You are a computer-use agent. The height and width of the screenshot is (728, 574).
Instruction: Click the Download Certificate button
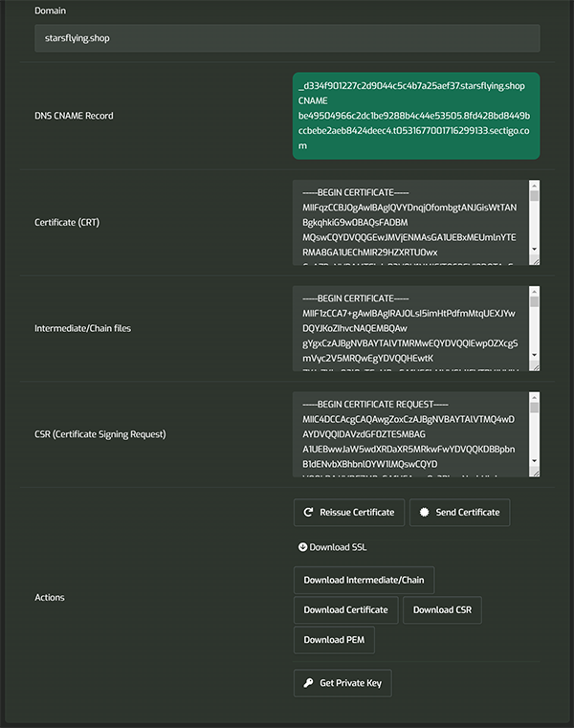346,610
